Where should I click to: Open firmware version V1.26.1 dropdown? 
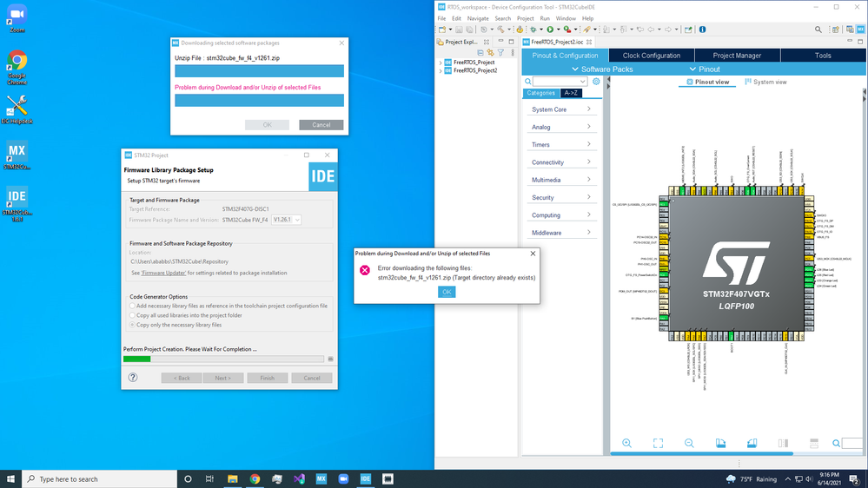pos(286,220)
